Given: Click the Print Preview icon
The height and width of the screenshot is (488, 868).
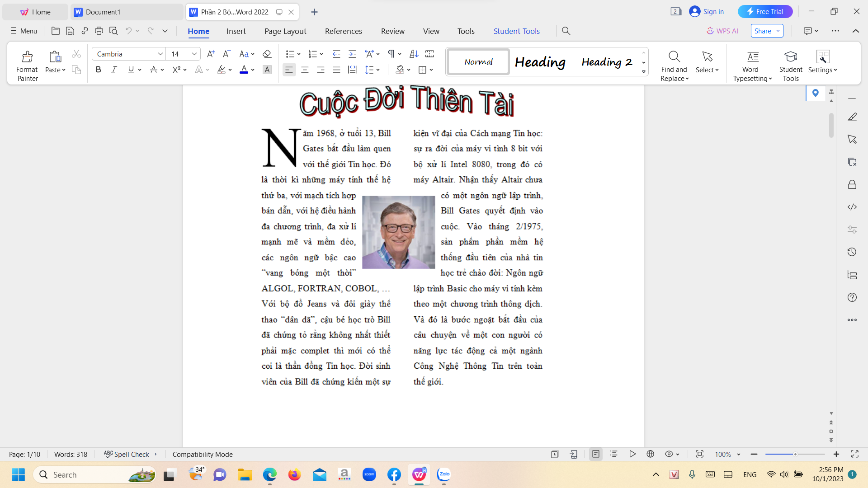Looking at the screenshot, I should [x=113, y=31].
